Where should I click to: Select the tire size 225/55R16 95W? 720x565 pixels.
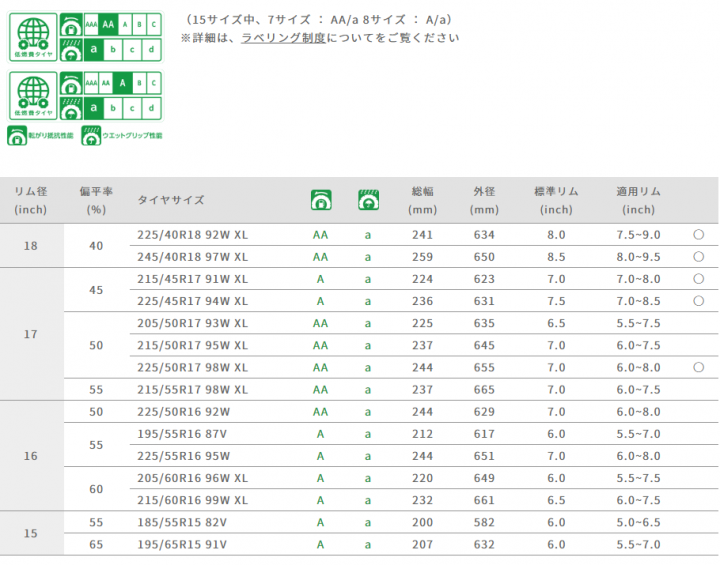(183, 456)
